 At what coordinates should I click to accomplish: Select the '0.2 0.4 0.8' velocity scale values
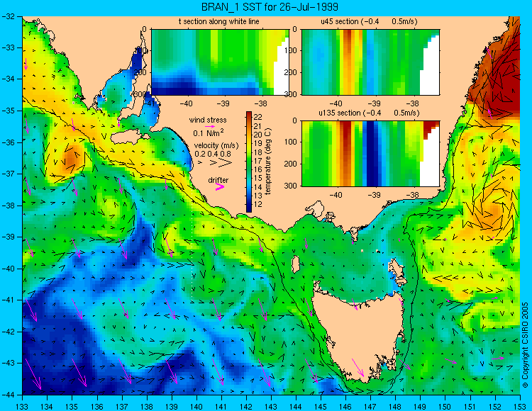(212, 154)
